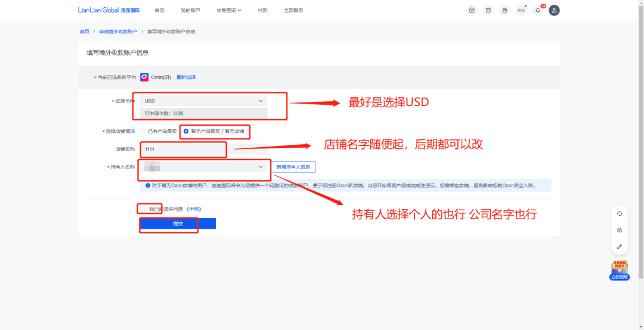Click the 立即领取 promo card banner
Viewport: 644px width, 330px height.
coord(620,270)
